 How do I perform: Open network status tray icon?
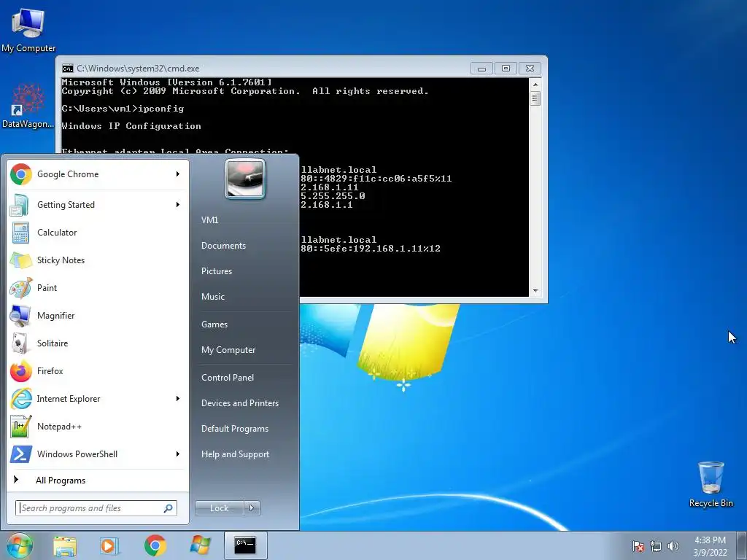click(x=656, y=546)
